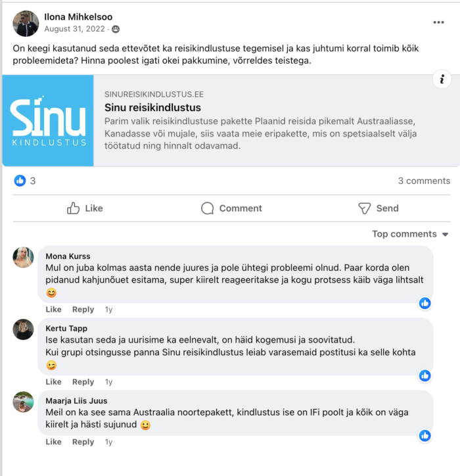Click the public audience globe icon
The image size is (460, 476).
pos(116,29)
